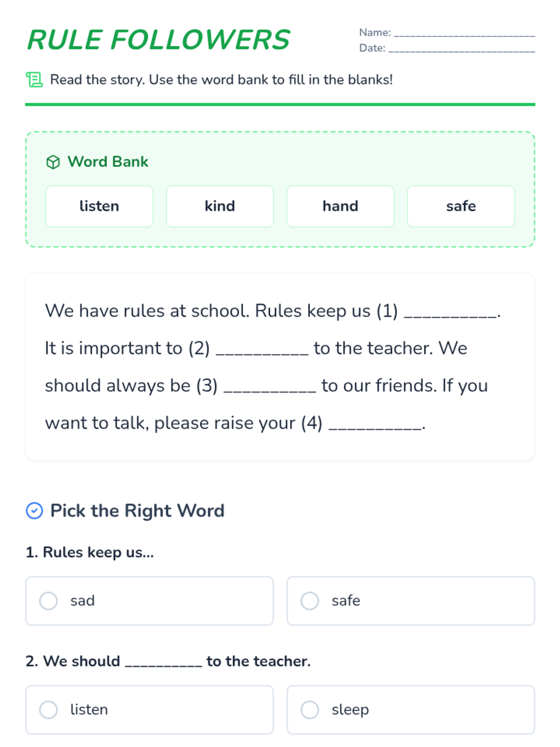Click blank (1) after 'keep us'
The height and width of the screenshot is (747, 560).
(x=450, y=313)
